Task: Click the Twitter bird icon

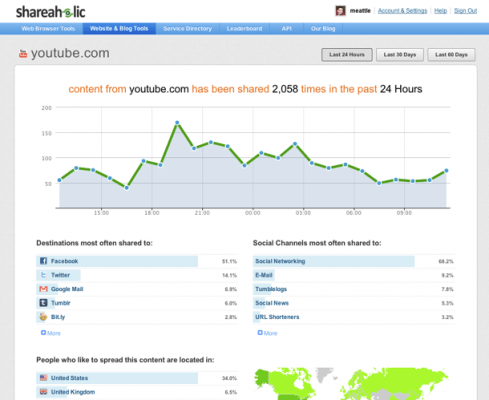Action: tap(43, 275)
